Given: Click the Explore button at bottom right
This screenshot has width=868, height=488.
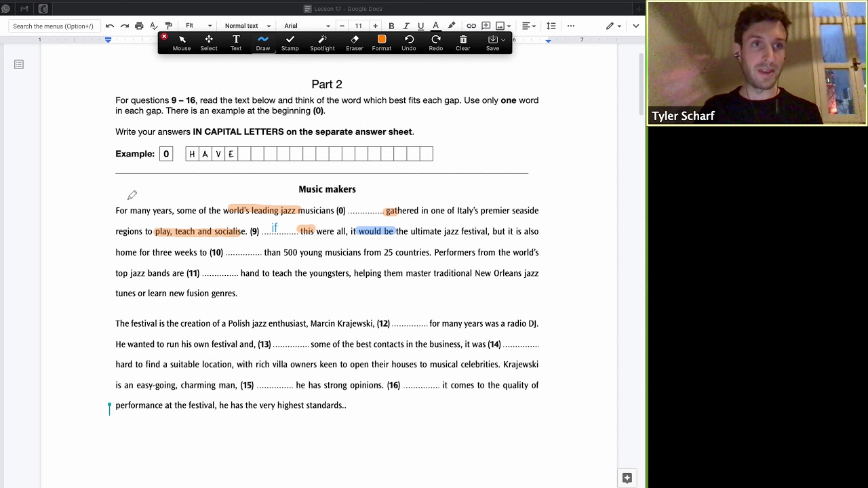Looking at the screenshot, I should coord(627,478).
